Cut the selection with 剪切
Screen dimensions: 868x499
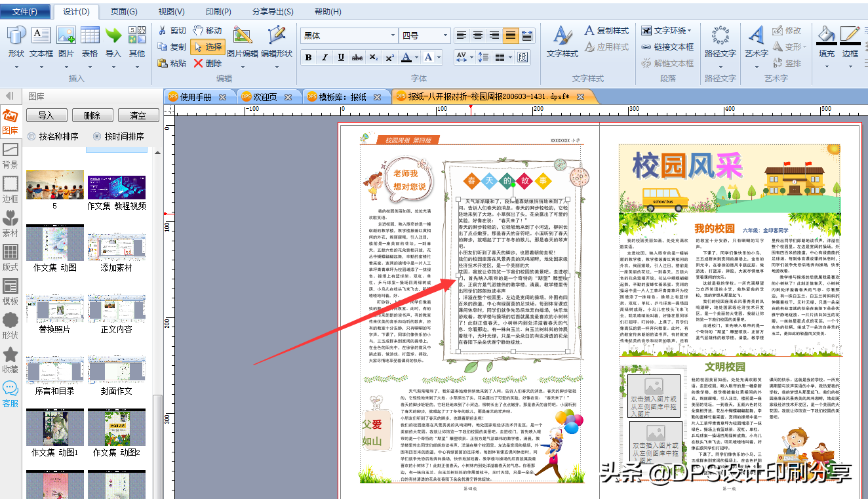click(x=172, y=30)
